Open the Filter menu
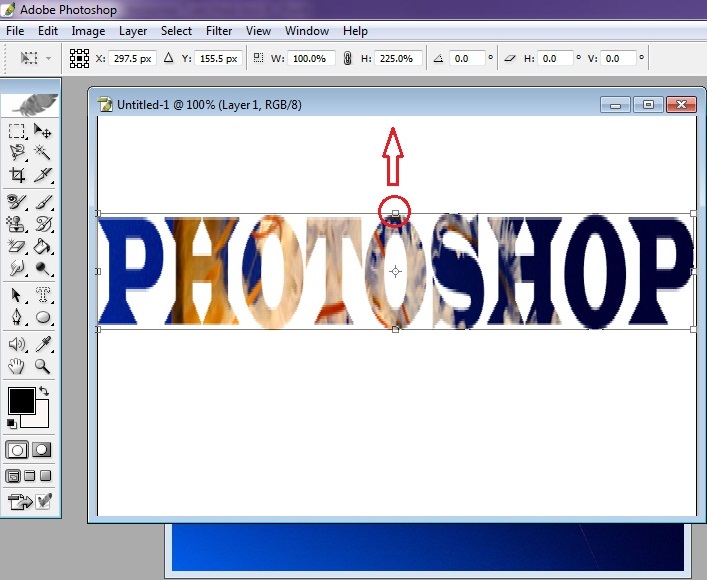 point(219,31)
